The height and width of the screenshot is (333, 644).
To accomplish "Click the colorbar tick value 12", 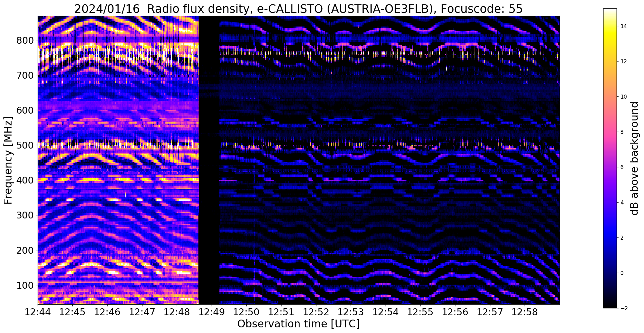I will coord(623,61).
